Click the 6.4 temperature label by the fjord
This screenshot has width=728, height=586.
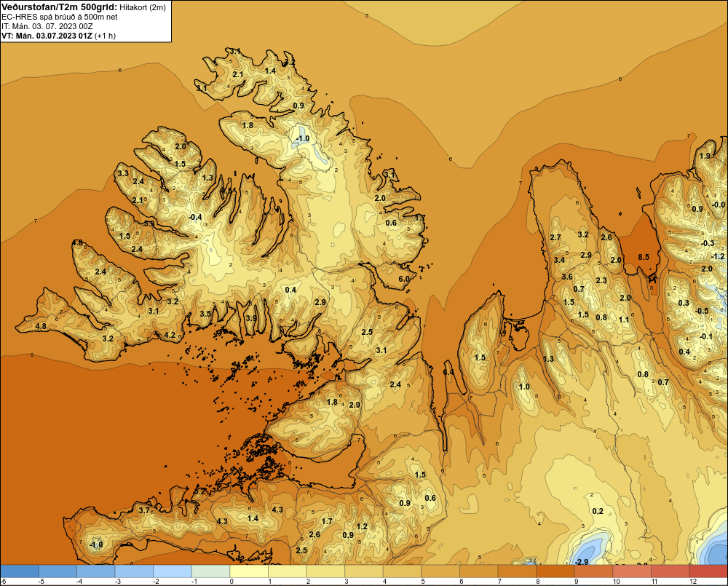448,373
